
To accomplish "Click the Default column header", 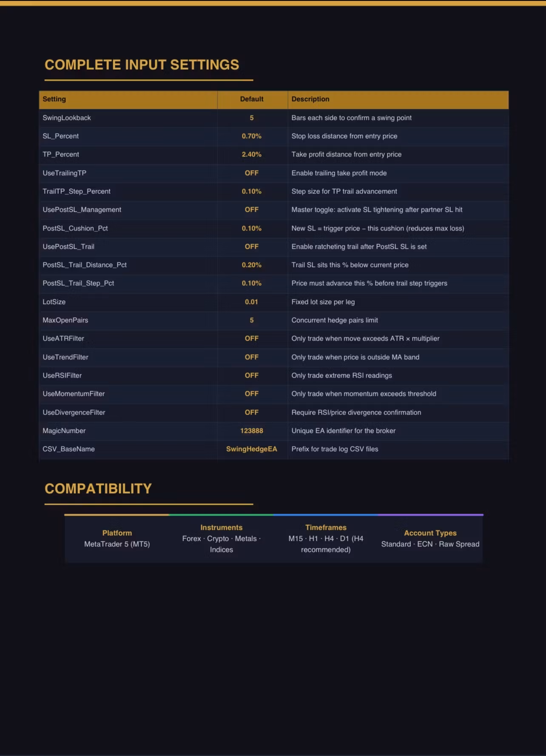I will pos(252,99).
